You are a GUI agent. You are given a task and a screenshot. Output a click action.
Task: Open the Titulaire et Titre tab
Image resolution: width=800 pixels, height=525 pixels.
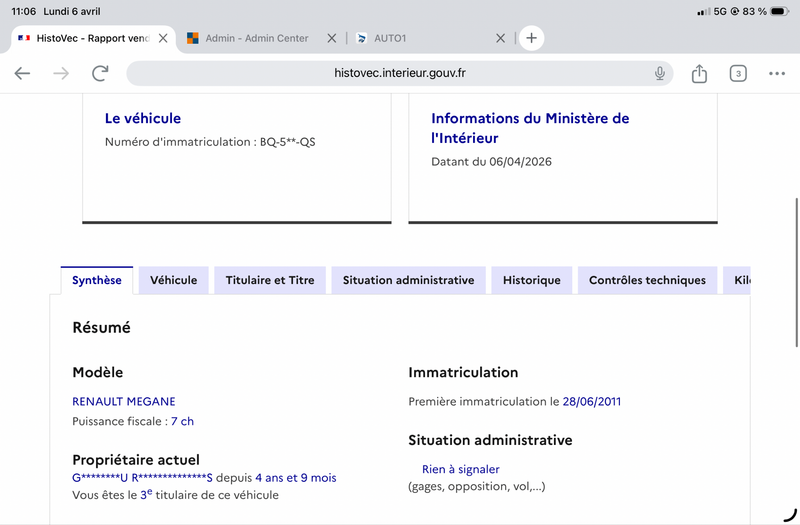270,280
